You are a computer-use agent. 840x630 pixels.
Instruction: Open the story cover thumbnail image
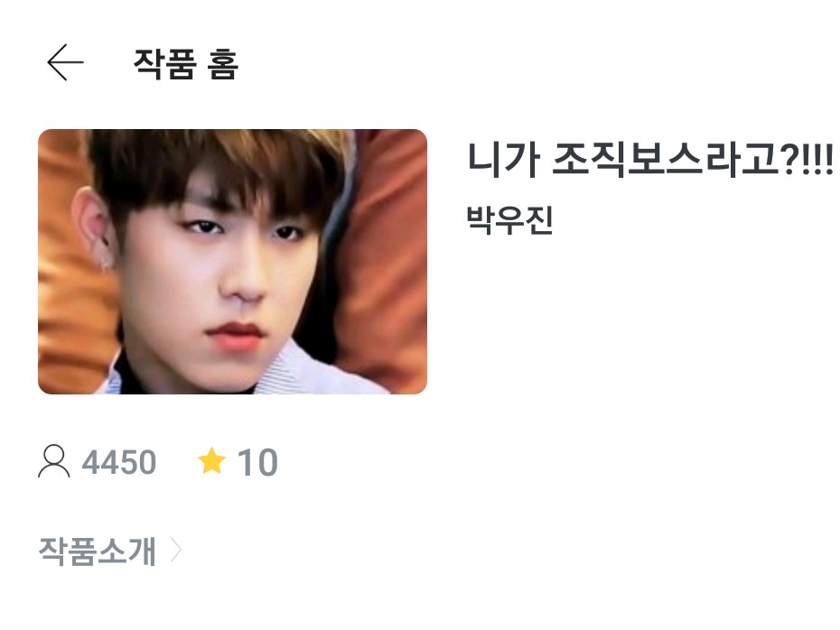pyautogui.click(x=232, y=262)
